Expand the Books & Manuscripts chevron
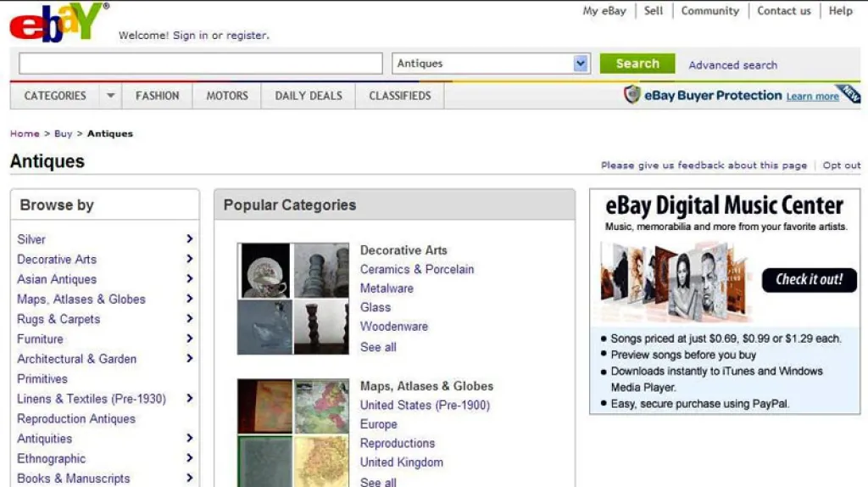The height and width of the screenshot is (487, 868). tap(189, 479)
